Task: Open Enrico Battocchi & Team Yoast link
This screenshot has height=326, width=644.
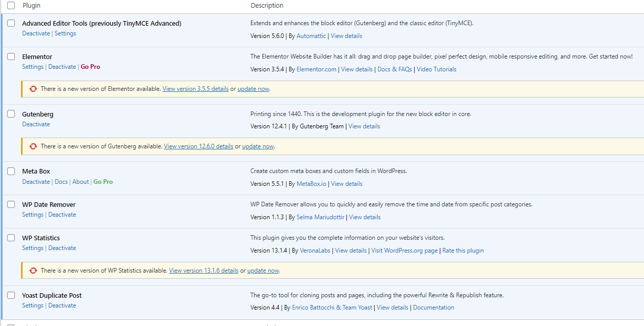Action: [x=332, y=308]
